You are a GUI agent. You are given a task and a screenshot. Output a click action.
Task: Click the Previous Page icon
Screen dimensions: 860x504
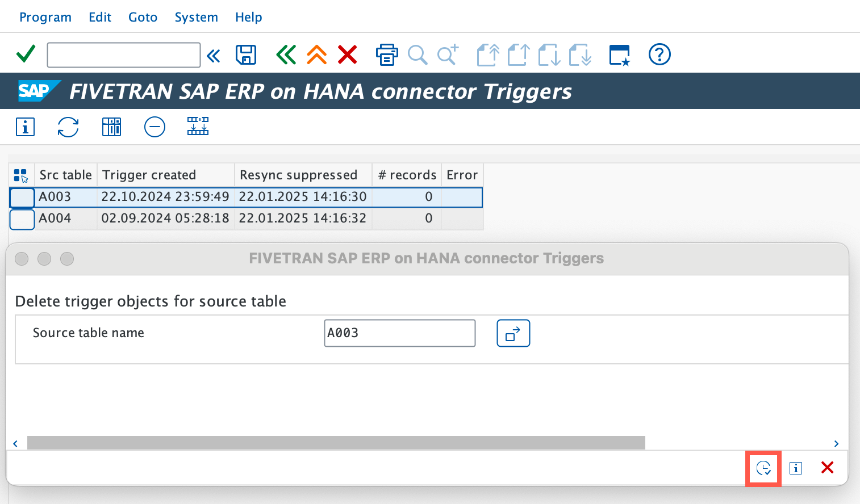click(519, 55)
